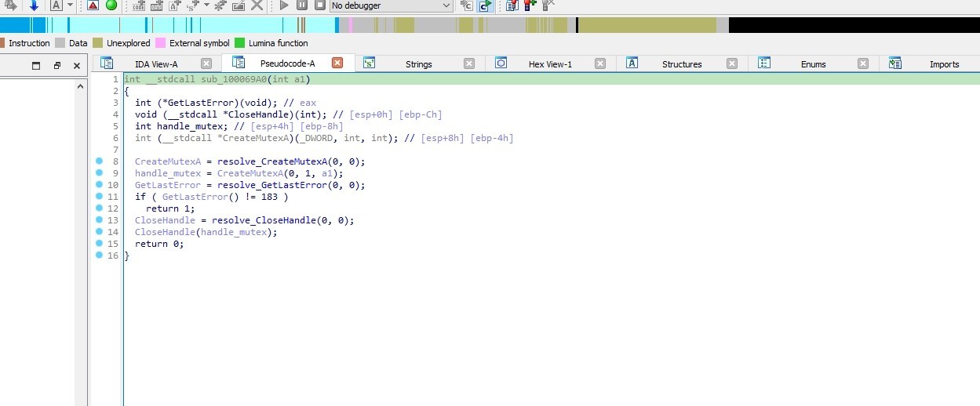Toggle breakpoint dot on line 14

[99, 232]
